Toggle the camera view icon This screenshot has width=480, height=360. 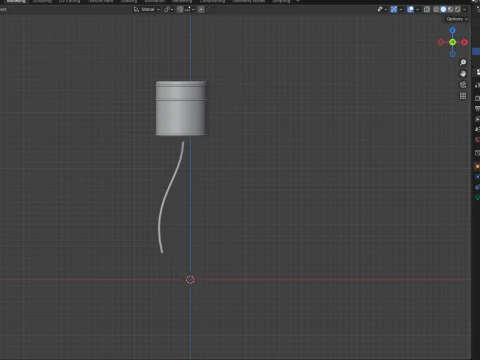point(463,85)
